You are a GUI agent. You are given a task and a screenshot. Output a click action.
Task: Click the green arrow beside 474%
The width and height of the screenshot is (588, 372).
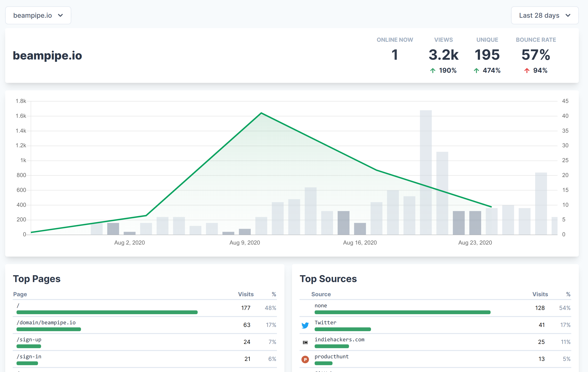(x=476, y=71)
